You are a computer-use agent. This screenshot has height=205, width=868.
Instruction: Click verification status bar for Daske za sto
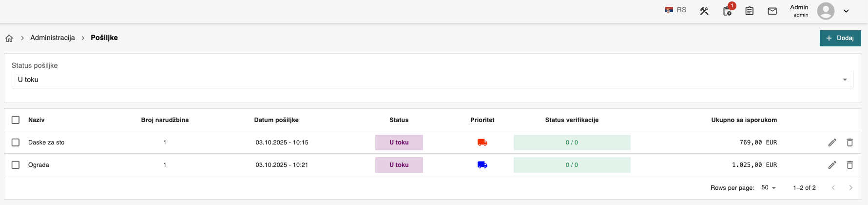coord(572,143)
